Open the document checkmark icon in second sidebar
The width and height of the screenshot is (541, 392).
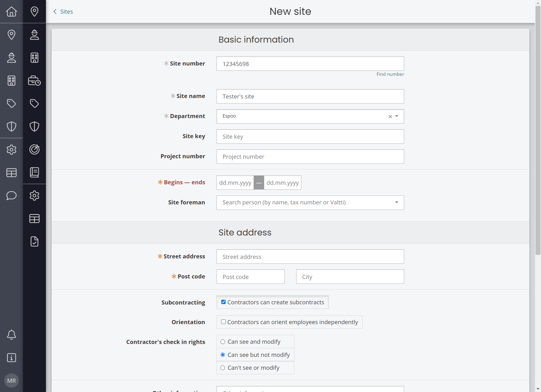tap(34, 241)
